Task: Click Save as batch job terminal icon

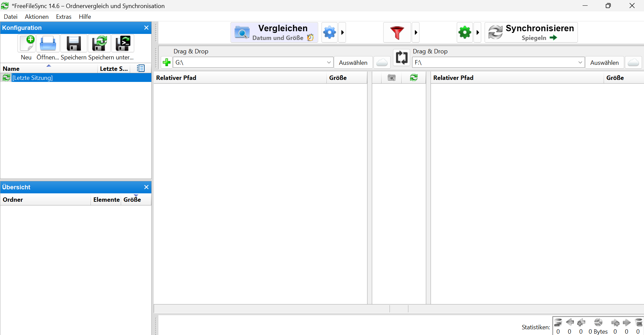Action: coord(123,44)
